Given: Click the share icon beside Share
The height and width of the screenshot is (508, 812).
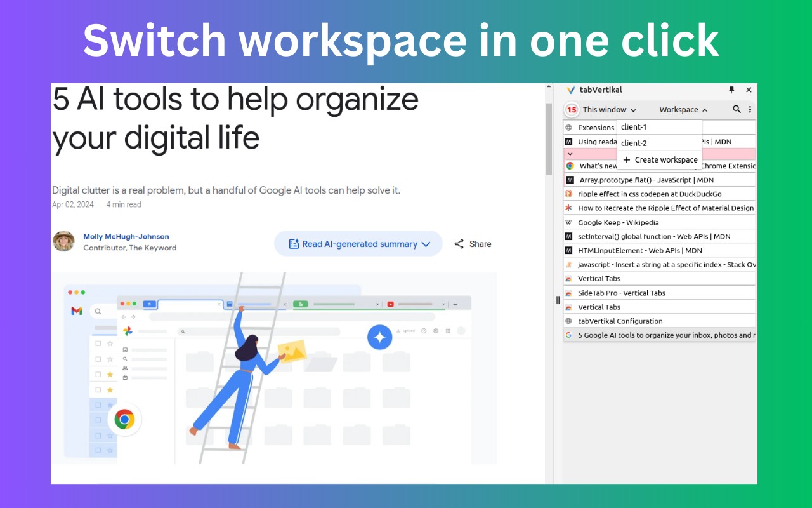Looking at the screenshot, I should point(459,244).
